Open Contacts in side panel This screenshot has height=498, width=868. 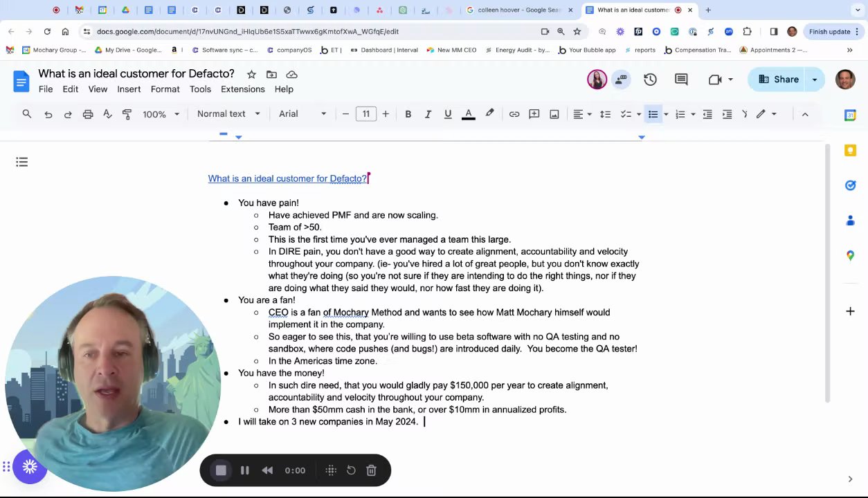[850, 221]
